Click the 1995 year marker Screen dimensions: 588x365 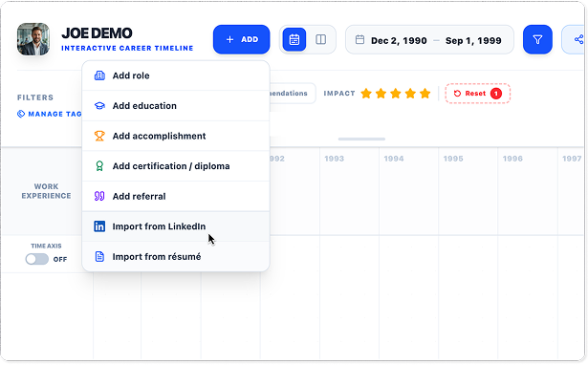point(453,159)
